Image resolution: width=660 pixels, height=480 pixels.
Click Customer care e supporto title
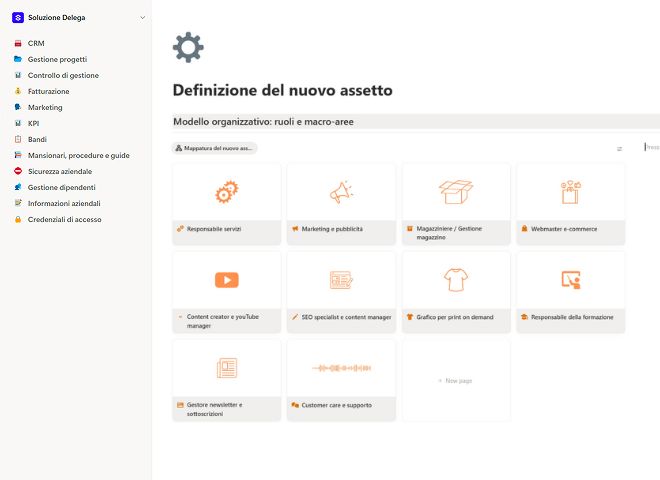pyautogui.click(x=337, y=405)
